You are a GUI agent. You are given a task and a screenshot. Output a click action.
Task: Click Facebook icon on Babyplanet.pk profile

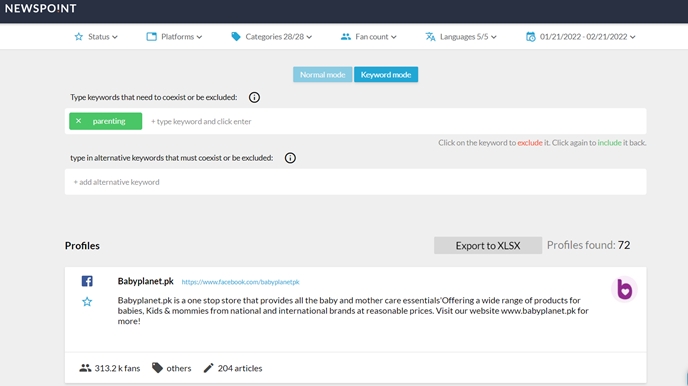(x=87, y=281)
